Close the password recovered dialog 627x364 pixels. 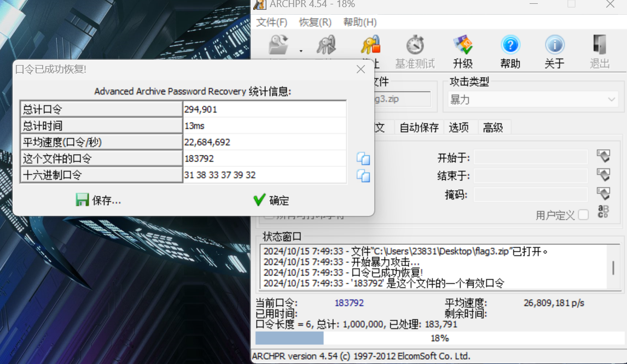361,69
